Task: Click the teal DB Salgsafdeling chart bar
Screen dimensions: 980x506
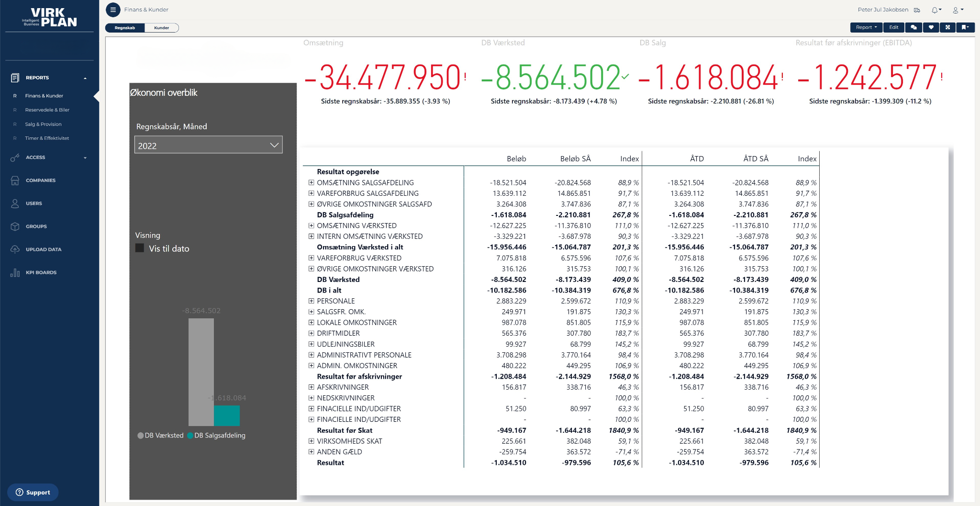Action: 227,416
